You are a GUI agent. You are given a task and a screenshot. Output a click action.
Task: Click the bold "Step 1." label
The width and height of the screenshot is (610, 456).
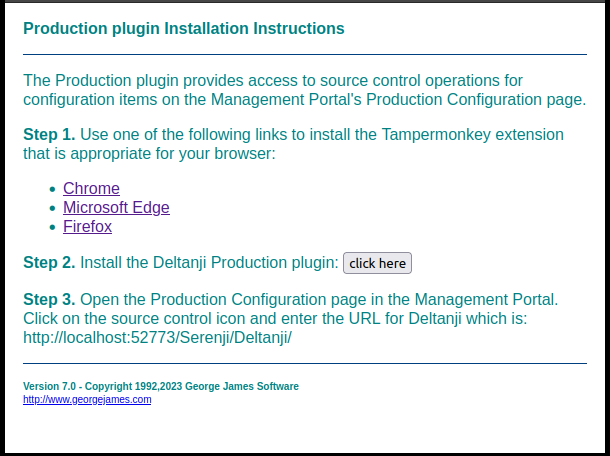(x=49, y=134)
